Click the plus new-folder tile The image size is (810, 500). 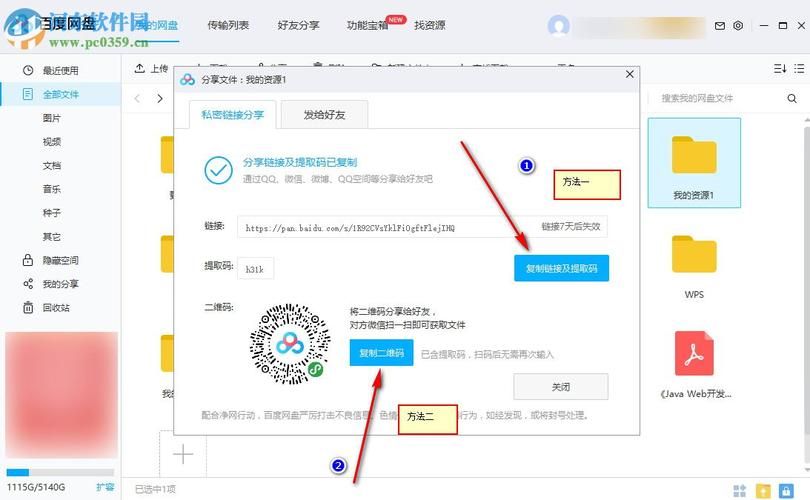click(x=183, y=454)
